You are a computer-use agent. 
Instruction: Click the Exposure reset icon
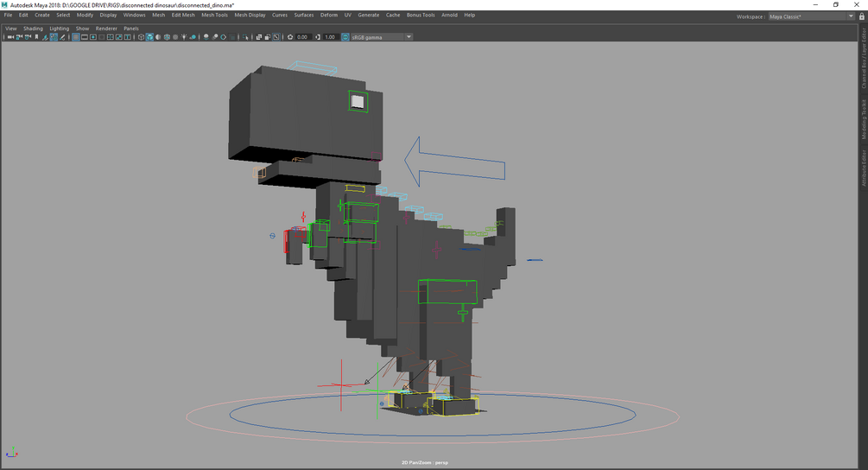point(289,37)
